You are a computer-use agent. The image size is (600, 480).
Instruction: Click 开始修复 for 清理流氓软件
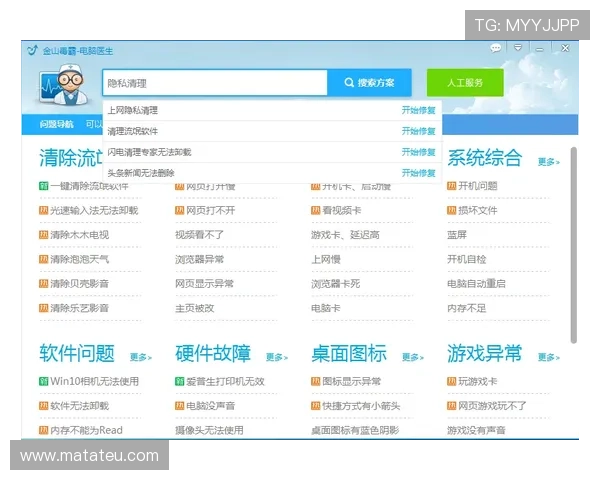[419, 131]
